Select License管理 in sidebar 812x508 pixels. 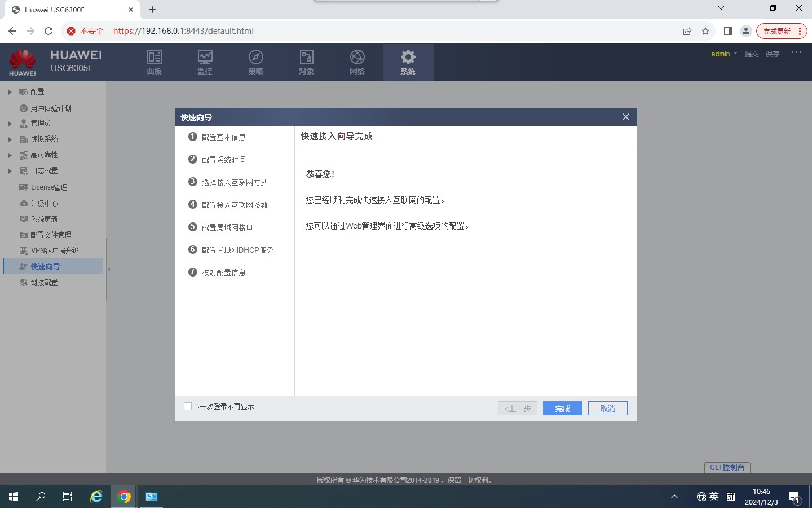48,187
